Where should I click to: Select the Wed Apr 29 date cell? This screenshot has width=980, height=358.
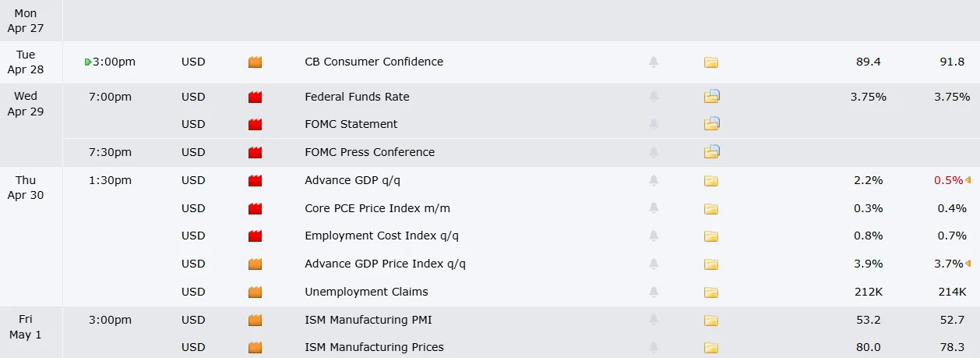[x=26, y=104]
